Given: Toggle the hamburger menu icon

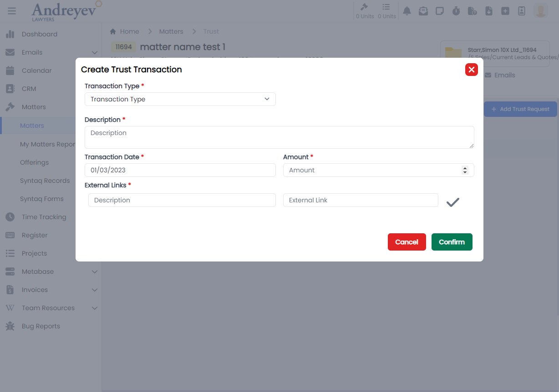Looking at the screenshot, I should pos(12,11).
